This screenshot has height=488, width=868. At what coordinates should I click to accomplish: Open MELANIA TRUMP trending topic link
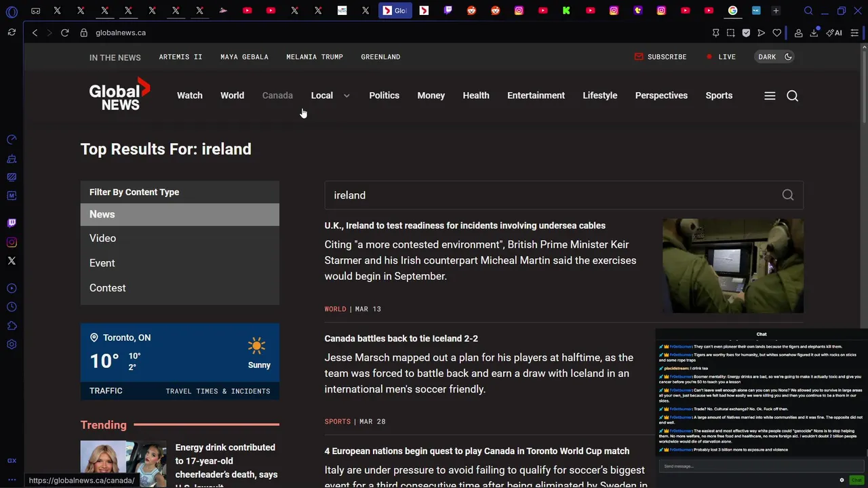tap(315, 57)
